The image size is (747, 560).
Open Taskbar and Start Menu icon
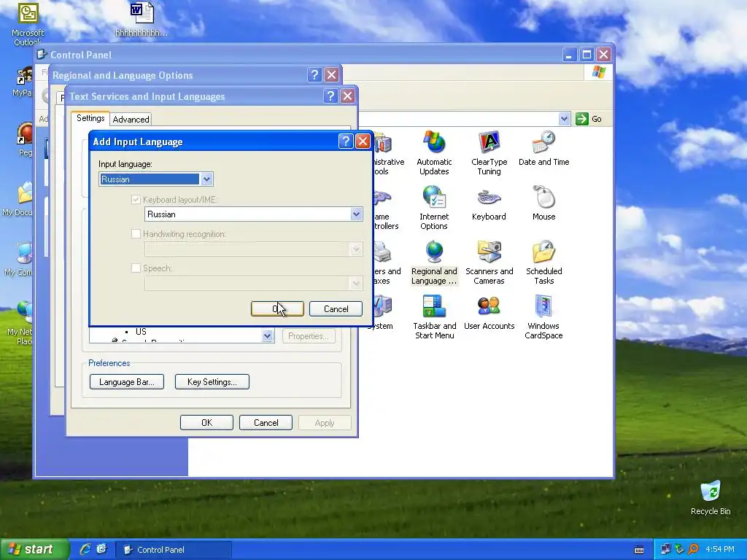pos(434,317)
